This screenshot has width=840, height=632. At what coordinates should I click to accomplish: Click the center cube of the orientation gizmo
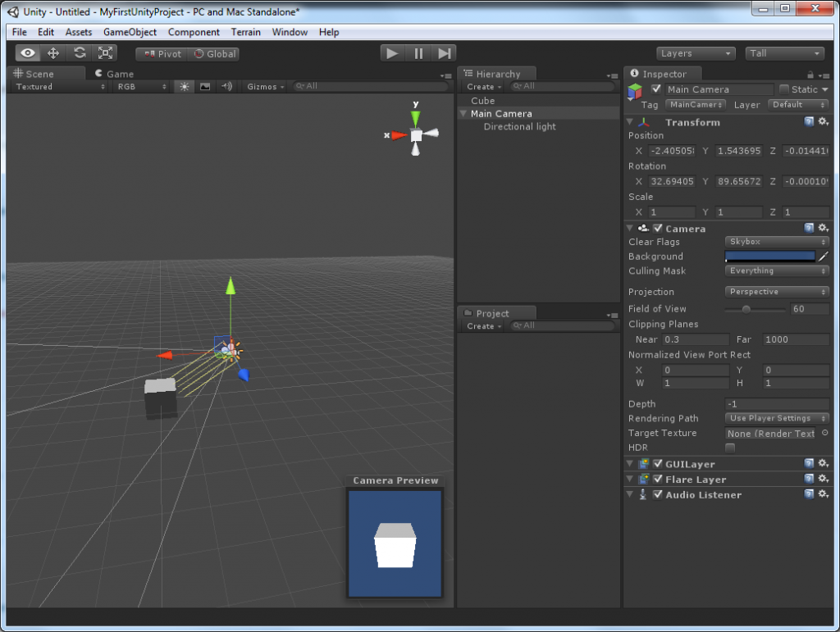point(416,135)
